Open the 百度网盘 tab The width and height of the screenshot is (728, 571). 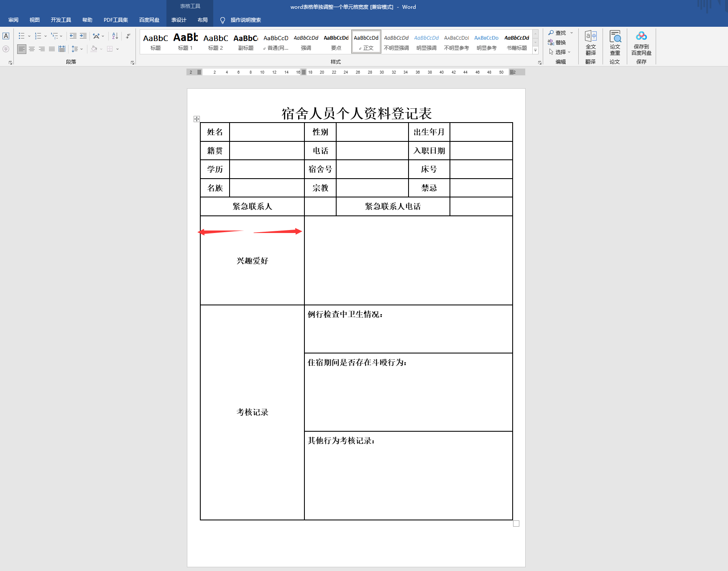[149, 20]
